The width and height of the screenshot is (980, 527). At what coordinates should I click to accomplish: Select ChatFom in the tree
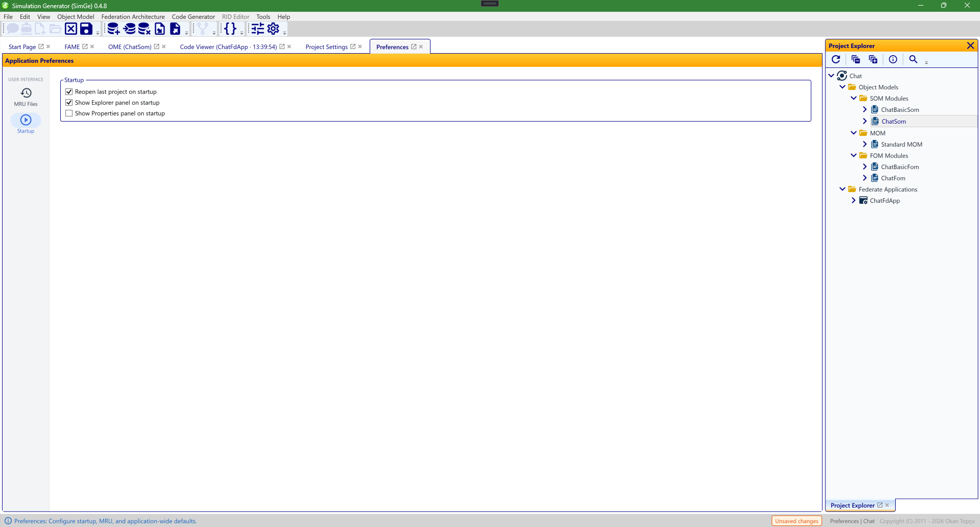point(893,178)
